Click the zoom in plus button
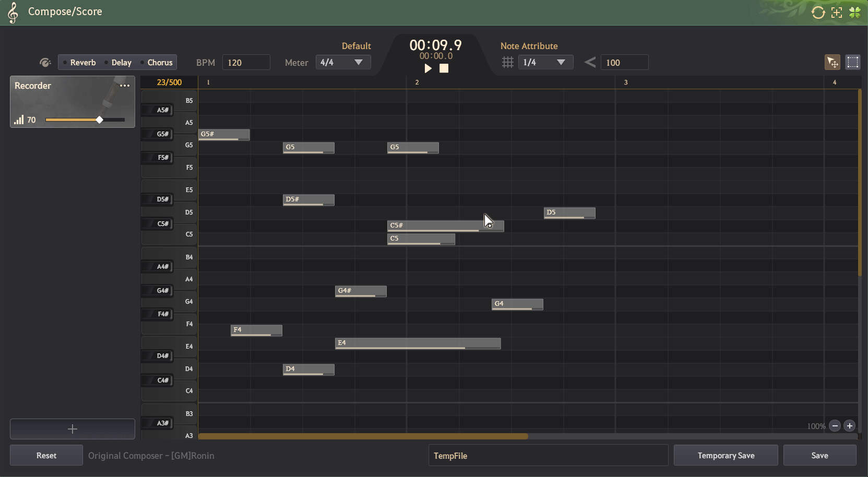This screenshot has height=477, width=868. (849, 426)
